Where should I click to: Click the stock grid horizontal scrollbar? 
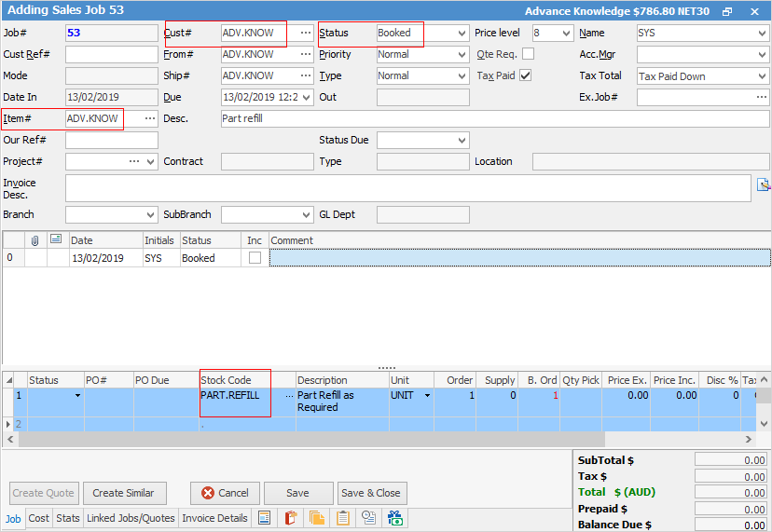coord(373,439)
